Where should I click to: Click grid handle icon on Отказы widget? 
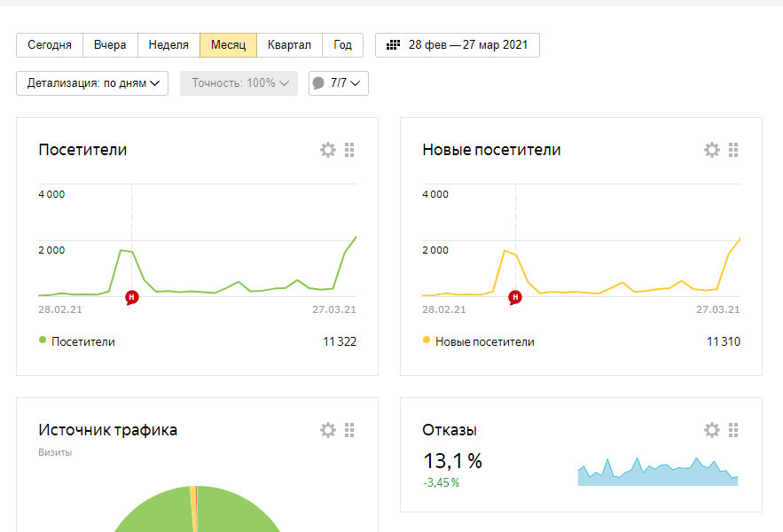click(x=733, y=430)
